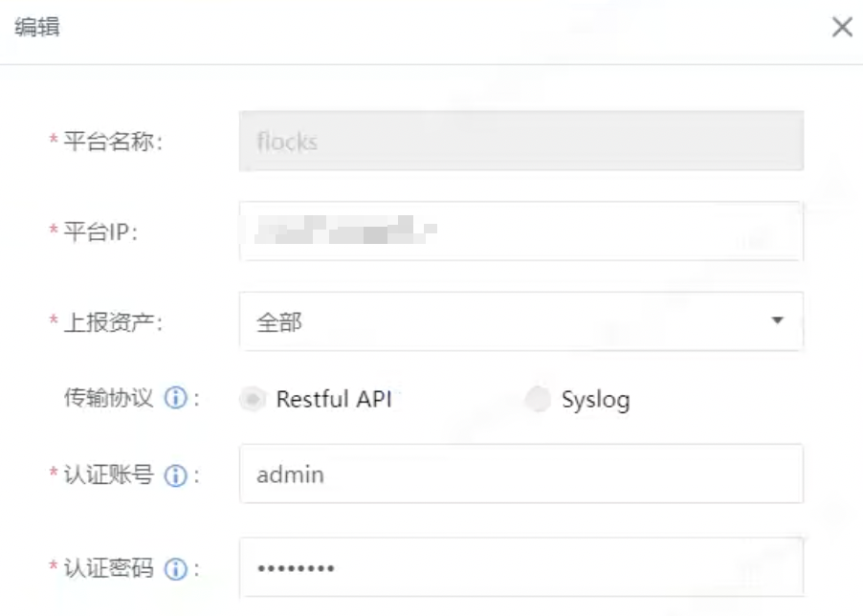
Task: Click the 认证密码 label text
Action: tap(108, 568)
